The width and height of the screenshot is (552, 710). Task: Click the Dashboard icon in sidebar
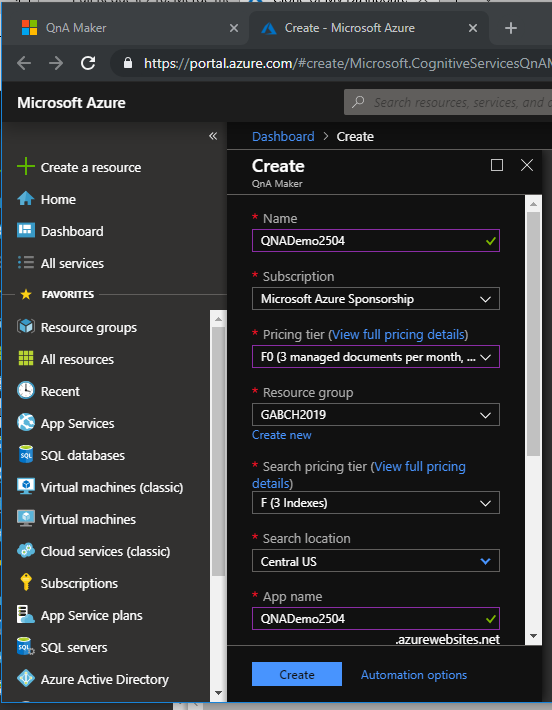point(26,230)
